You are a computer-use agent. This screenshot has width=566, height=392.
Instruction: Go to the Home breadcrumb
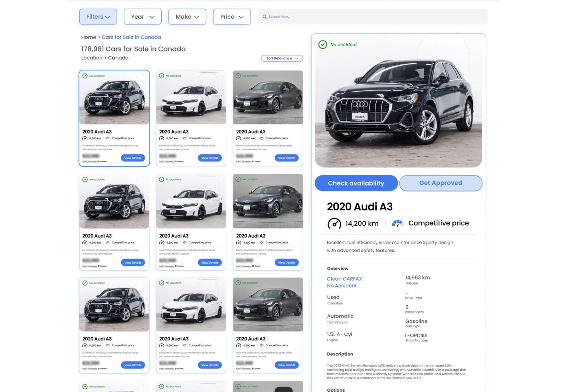(x=88, y=37)
